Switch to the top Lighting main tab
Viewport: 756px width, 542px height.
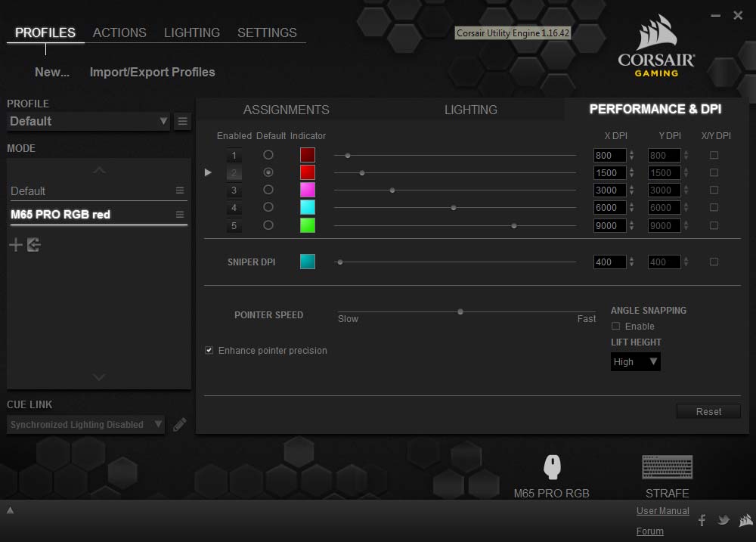[192, 33]
